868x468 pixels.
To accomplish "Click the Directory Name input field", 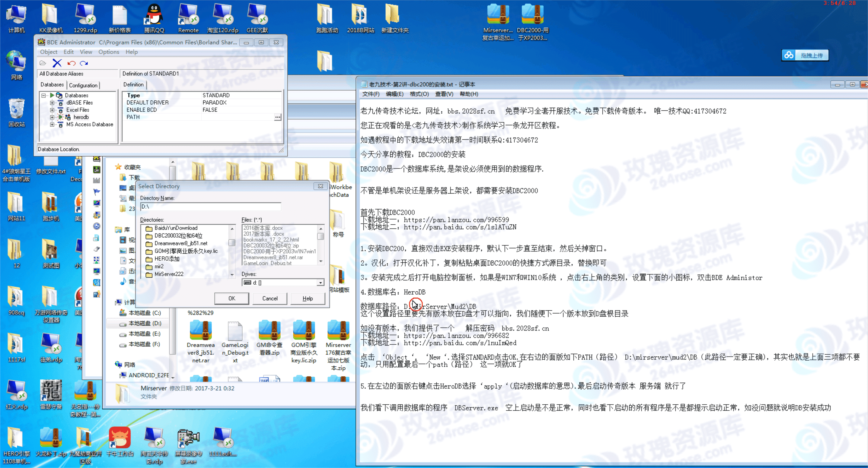I will tap(210, 207).
